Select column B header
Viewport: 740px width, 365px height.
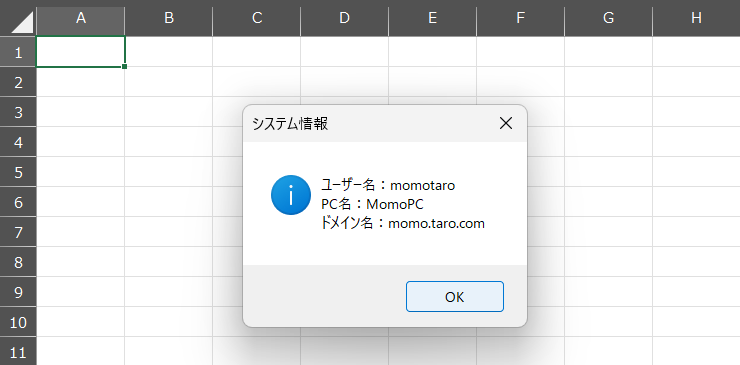click(169, 18)
